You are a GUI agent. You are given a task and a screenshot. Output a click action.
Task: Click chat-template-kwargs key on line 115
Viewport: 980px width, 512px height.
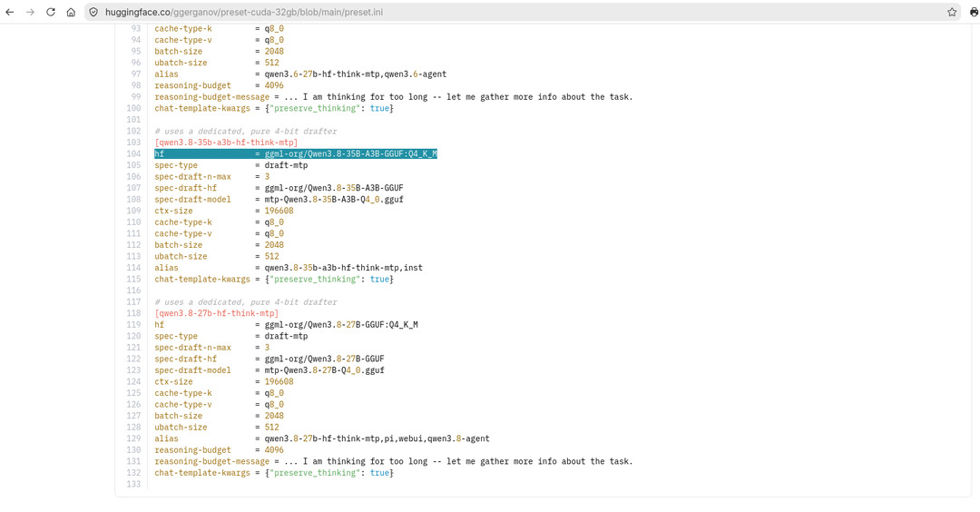coord(202,280)
